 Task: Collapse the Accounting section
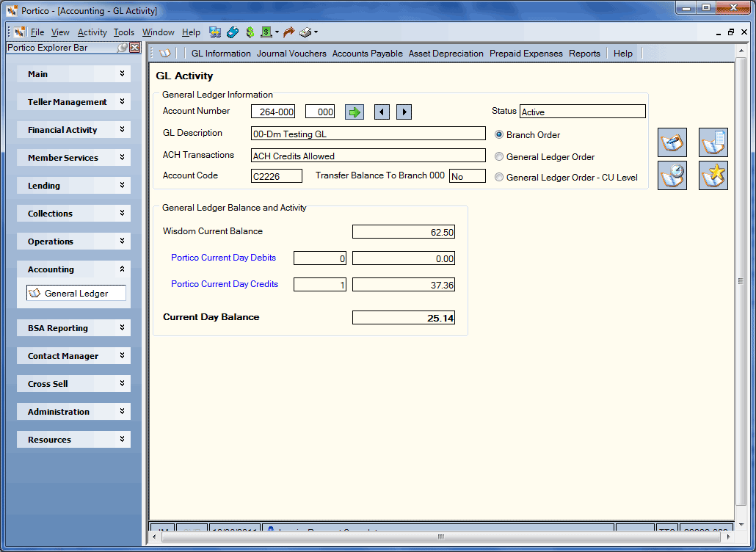tap(74, 269)
